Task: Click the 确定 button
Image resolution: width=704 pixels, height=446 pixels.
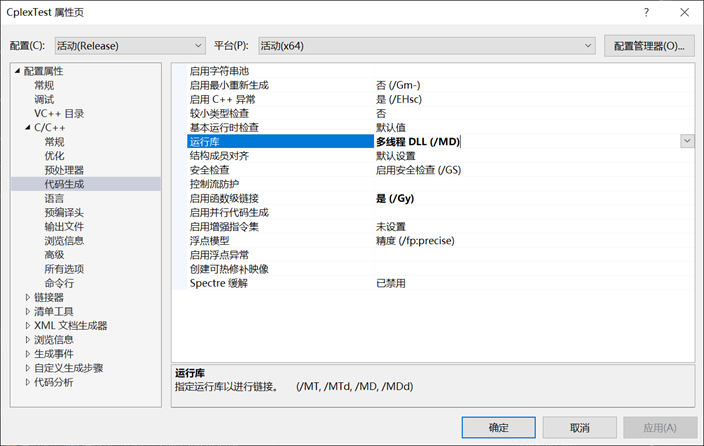Action: click(498, 427)
